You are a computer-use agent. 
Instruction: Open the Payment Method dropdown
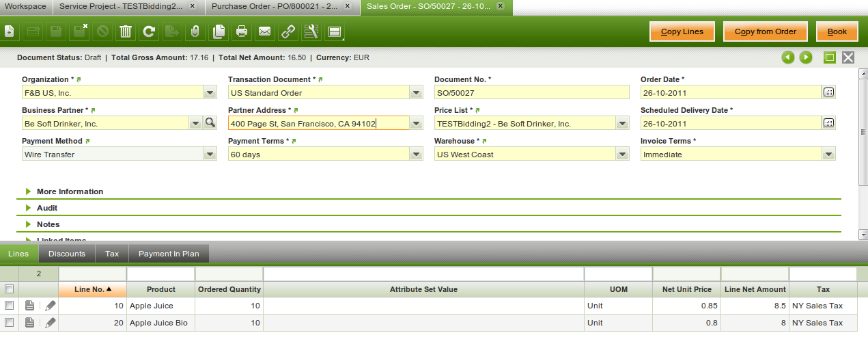[210, 155]
